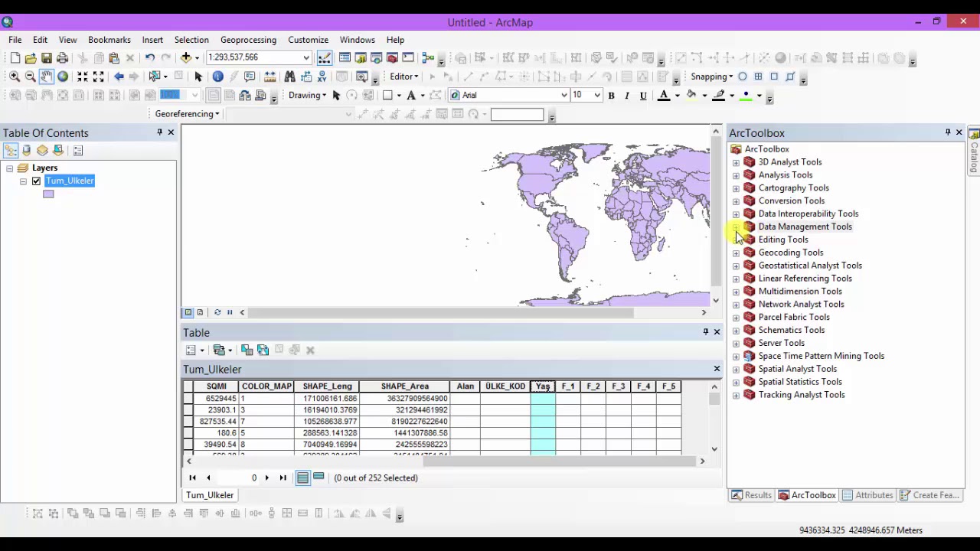Click the Tum_Ulkeler table tab
Image resolution: width=980 pixels, height=551 pixels.
[x=210, y=495]
